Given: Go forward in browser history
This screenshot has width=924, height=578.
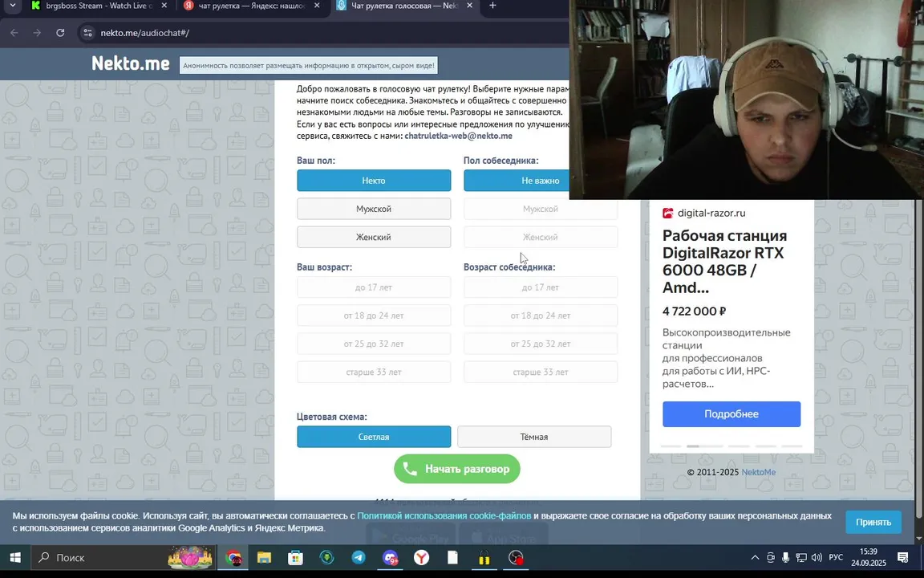Looking at the screenshot, I should [37, 33].
